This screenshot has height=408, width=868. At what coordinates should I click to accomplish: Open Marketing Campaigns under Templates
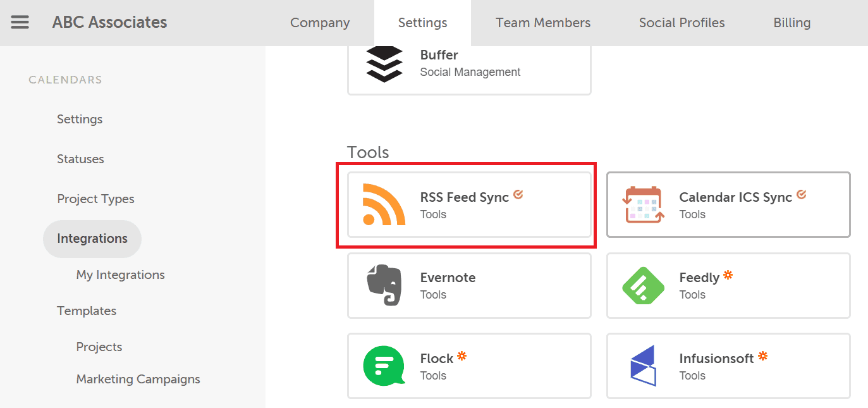138,379
